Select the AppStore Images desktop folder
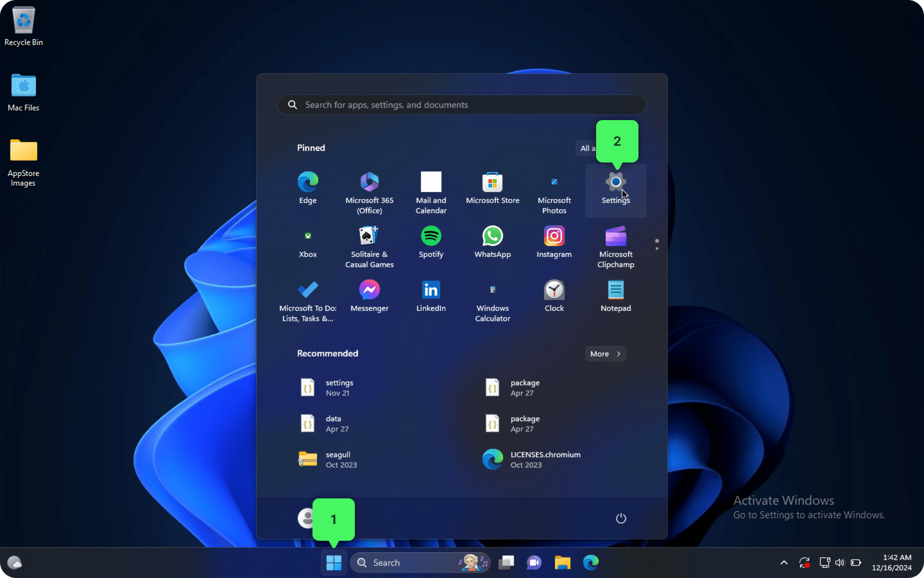924x578 pixels. pyautogui.click(x=24, y=163)
